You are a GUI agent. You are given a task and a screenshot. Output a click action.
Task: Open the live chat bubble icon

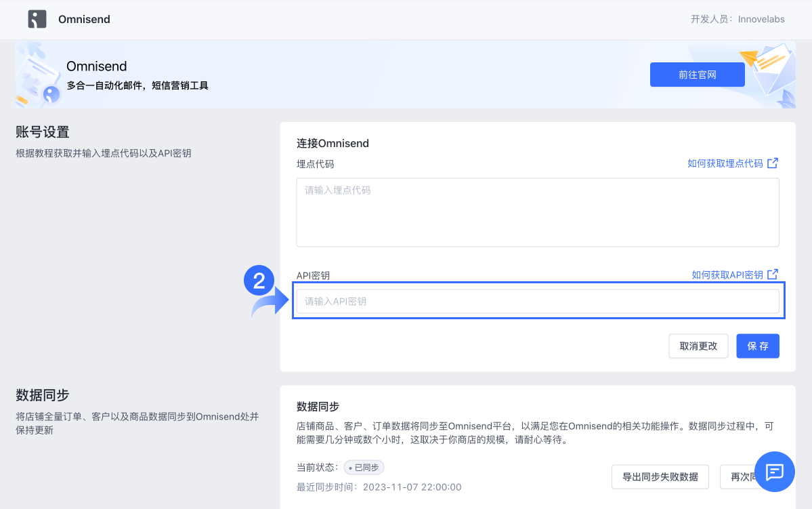point(775,472)
